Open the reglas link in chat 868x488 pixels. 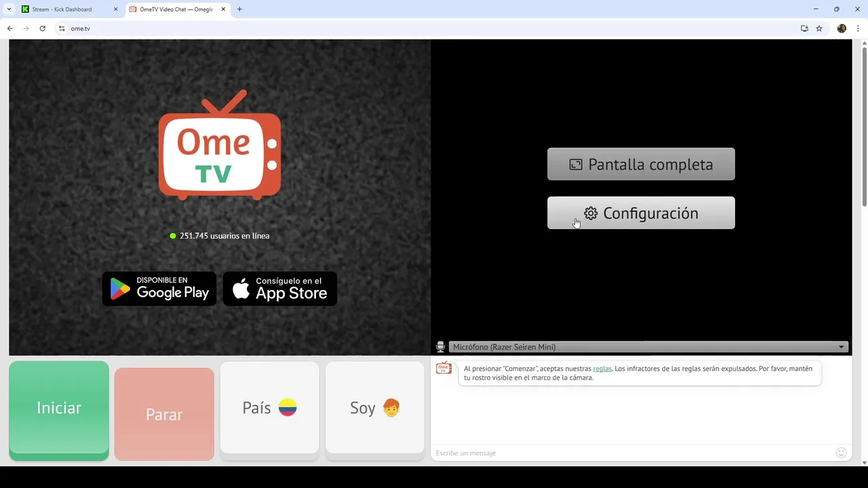pos(602,369)
